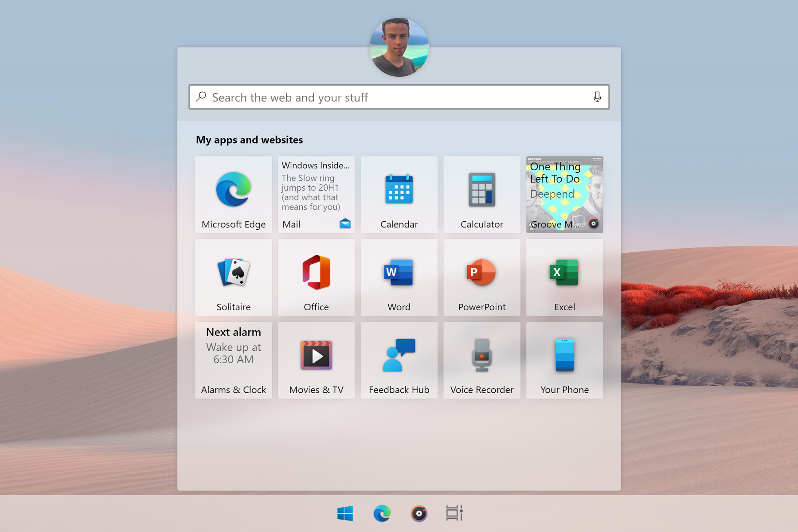Open the Your Phone tile
This screenshot has height=532, width=798.
[564, 360]
